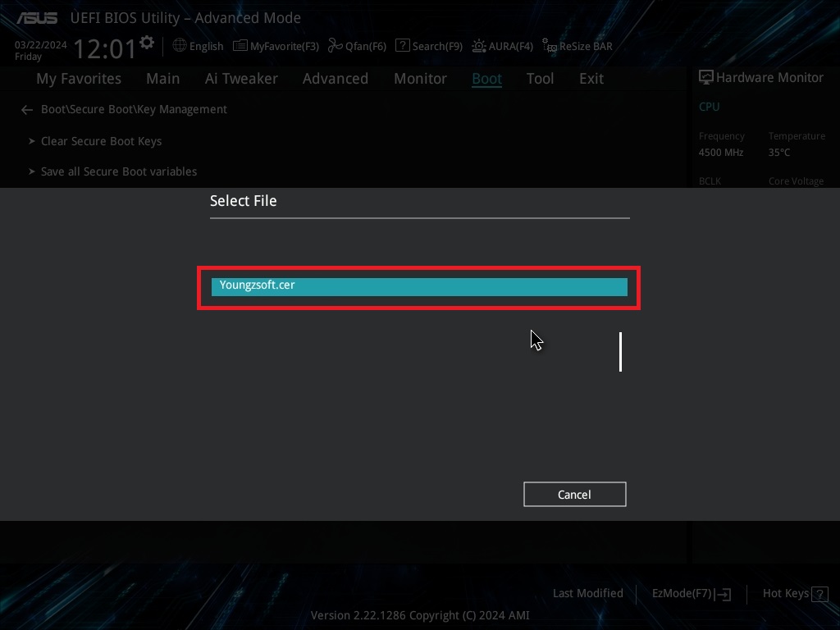
Task: Click the Hardware Monitor panel icon
Action: tap(705, 76)
